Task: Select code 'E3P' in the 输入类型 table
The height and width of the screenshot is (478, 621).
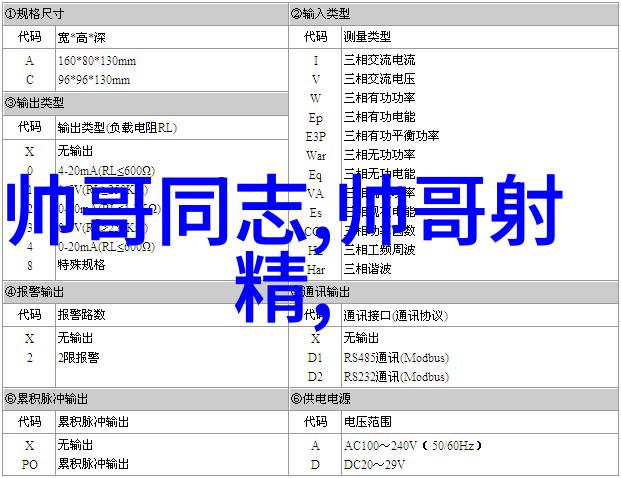Action: click(x=316, y=137)
